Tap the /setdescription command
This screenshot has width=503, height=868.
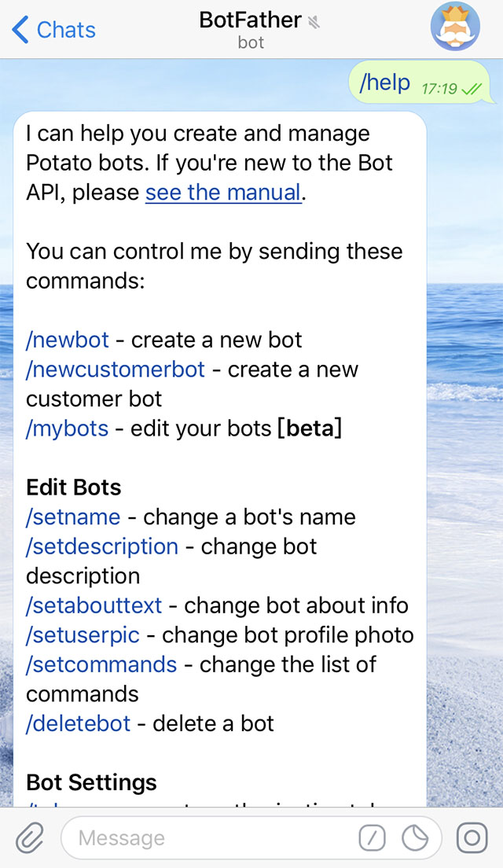click(x=102, y=546)
